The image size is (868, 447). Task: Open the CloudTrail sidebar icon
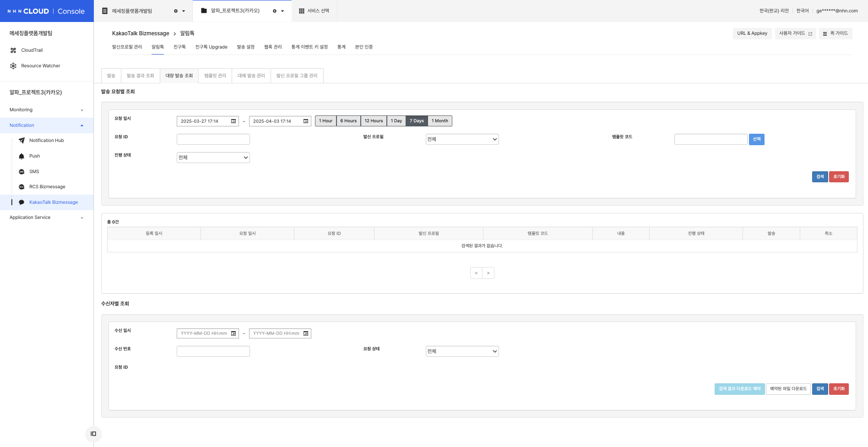point(13,50)
